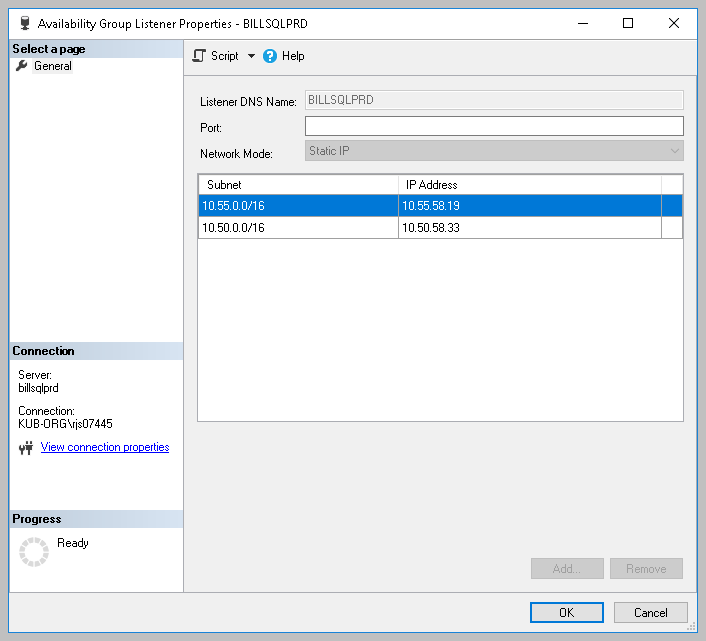The width and height of the screenshot is (706, 641).
Task: Click the Ready progress spinner icon
Action: coord(34,551)
